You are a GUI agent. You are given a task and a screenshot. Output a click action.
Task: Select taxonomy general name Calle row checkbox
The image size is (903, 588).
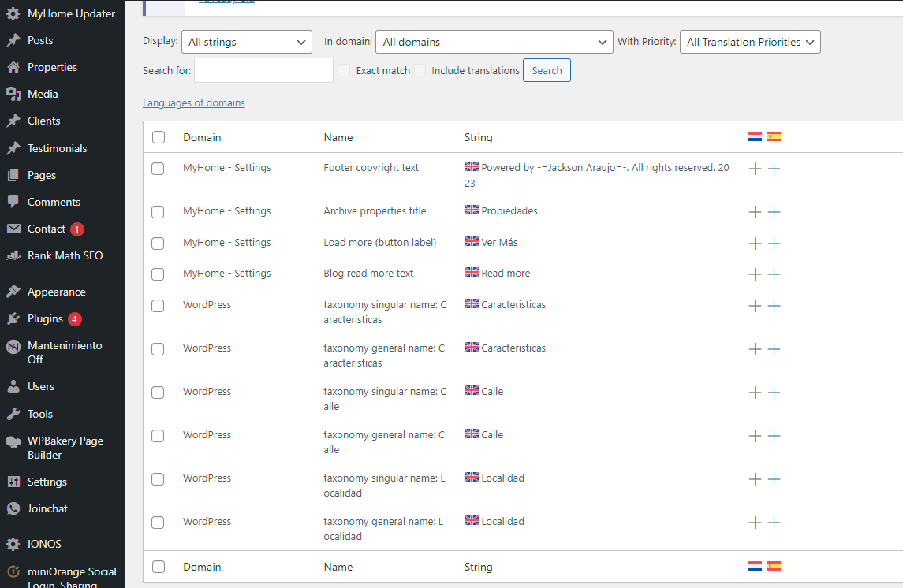point(158,436)
